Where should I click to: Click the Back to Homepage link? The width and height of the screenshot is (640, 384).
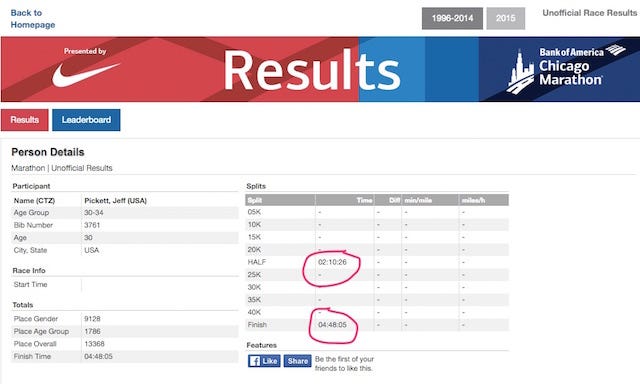tap(33, 19)
